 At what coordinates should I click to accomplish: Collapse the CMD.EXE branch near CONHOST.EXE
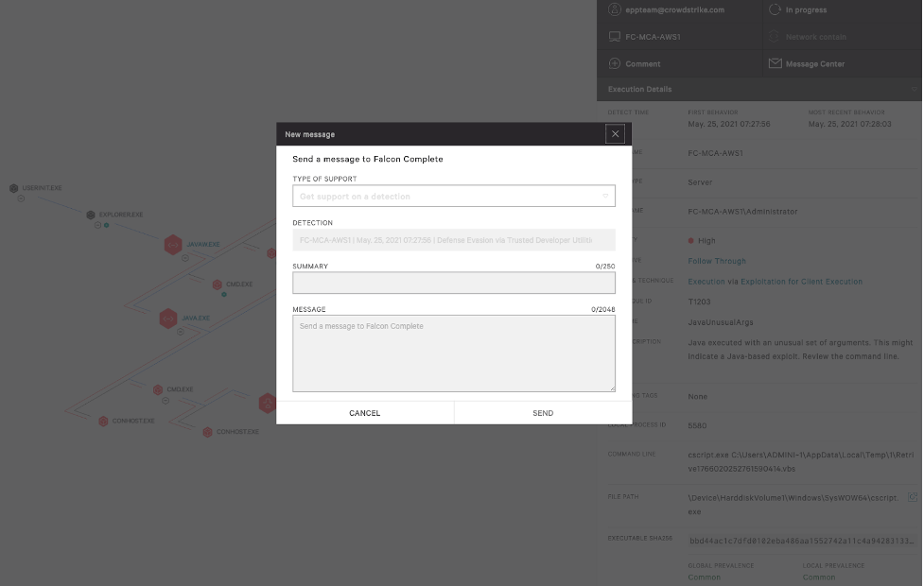pyautogui.click(x=166, y=401)
